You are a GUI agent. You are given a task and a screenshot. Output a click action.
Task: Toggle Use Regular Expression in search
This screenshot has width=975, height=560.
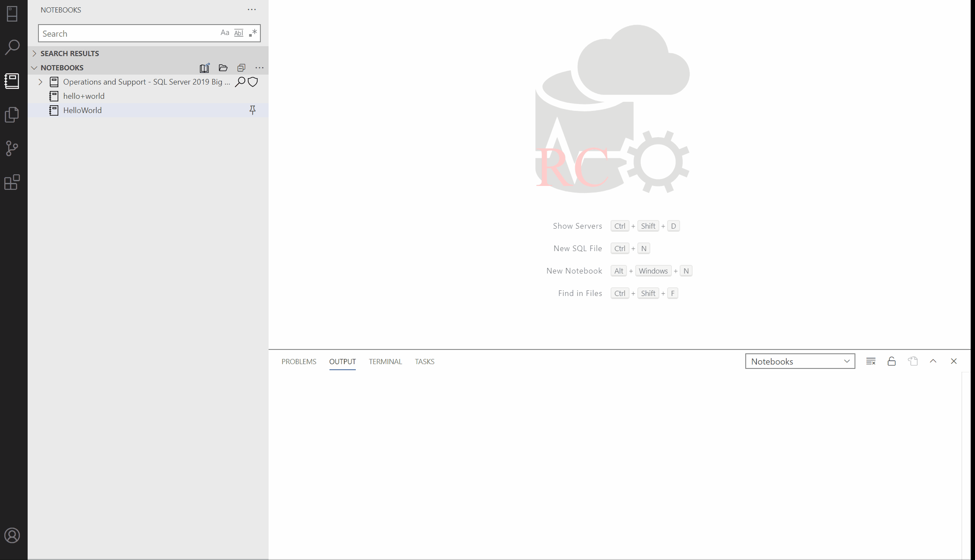point(253,33)
